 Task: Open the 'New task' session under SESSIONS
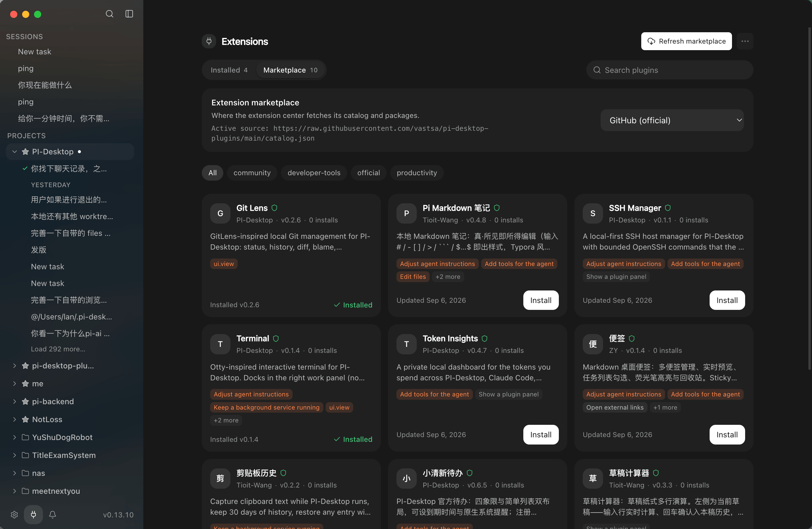point(34,52)
